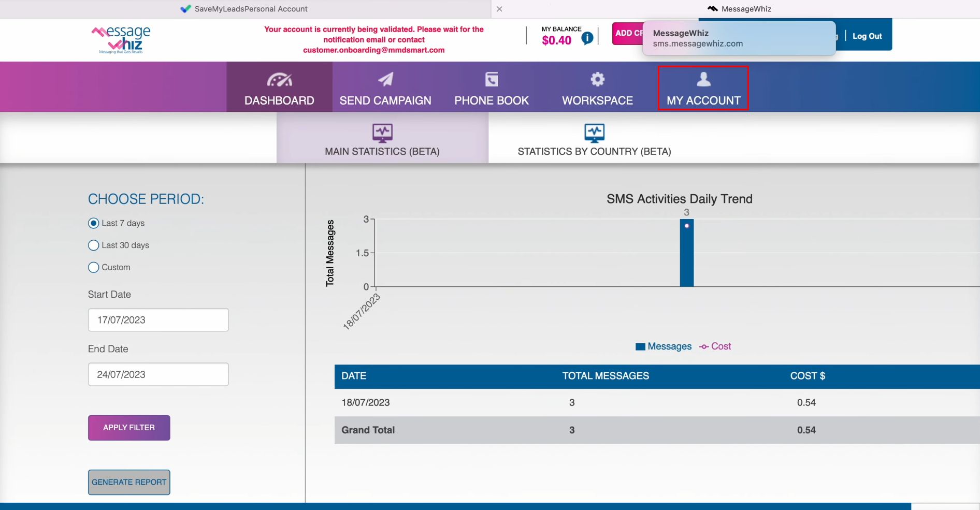Click the APPLY FILTER button
The width and height of the screenshot is (980, 510).
tap(129, 428)
